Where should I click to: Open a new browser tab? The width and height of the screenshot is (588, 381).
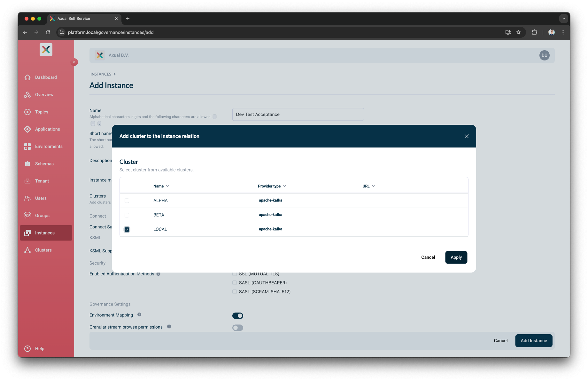pyautogui.click(x=128, y=19)
